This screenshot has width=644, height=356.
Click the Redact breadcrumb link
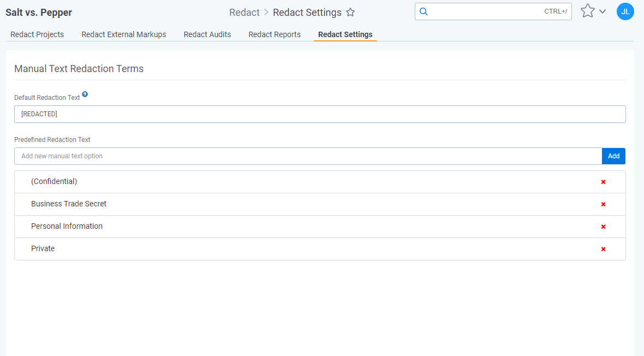(245, 13)
